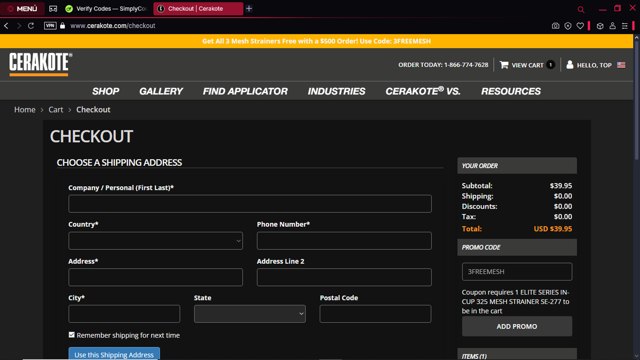Focus the Address field
Viewport: 640px width, 360px height.
coord(156,277)
